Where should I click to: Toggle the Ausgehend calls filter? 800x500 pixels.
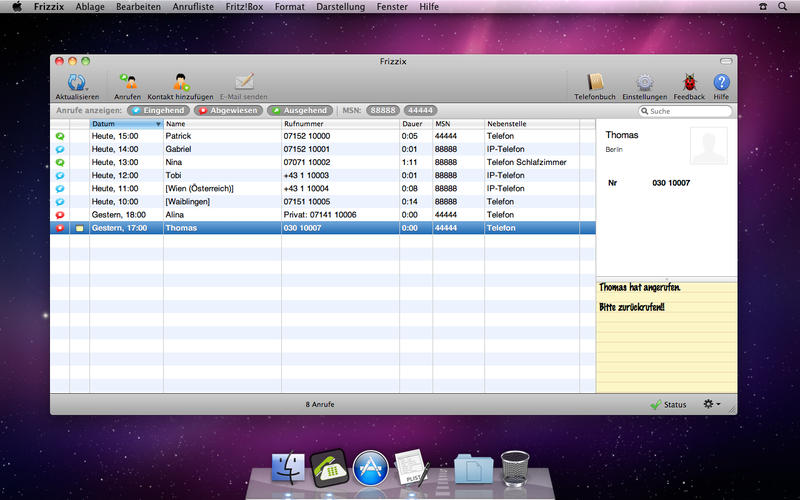[x=299, y=110]
